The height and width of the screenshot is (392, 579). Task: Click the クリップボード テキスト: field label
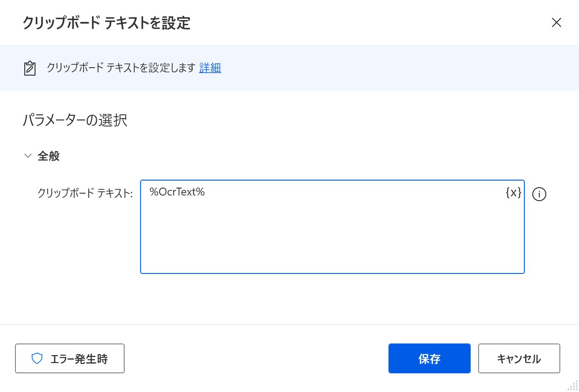pyautogui.click(x=85, y=193)
